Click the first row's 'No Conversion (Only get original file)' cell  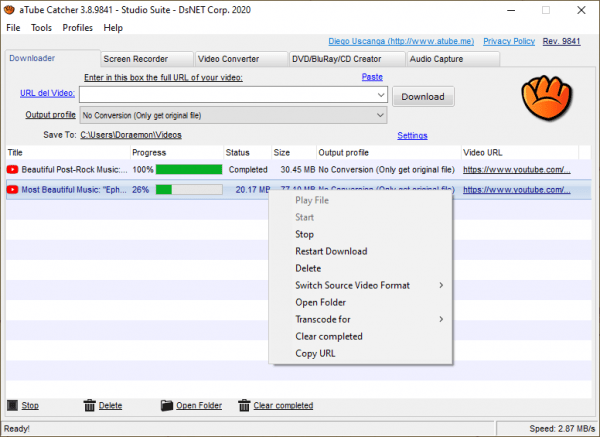(x=386, y=170)
